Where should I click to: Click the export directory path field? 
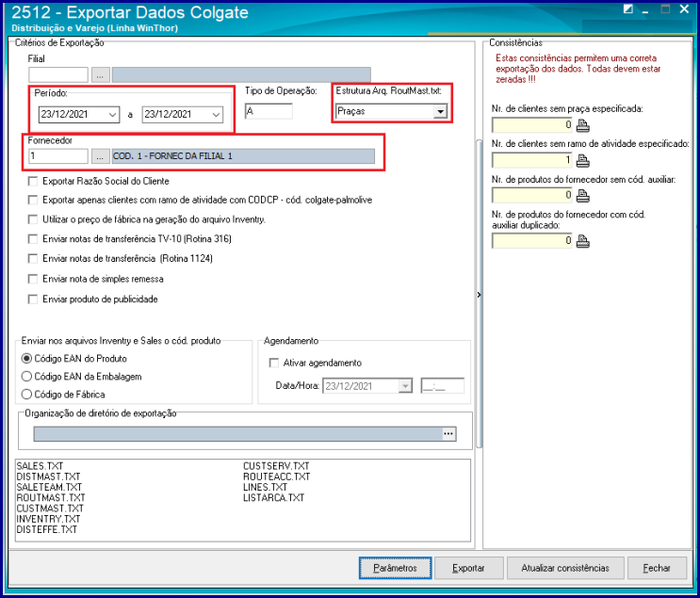[238, 434]
